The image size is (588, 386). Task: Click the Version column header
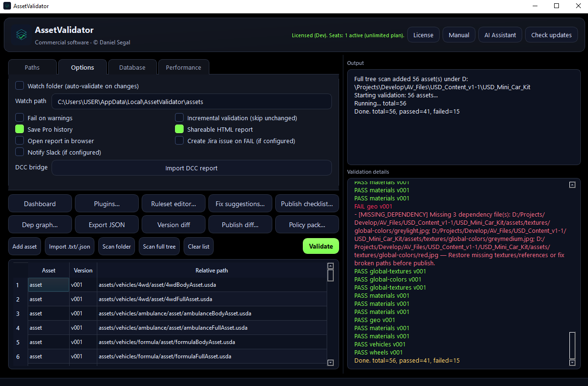coord(83,271)
